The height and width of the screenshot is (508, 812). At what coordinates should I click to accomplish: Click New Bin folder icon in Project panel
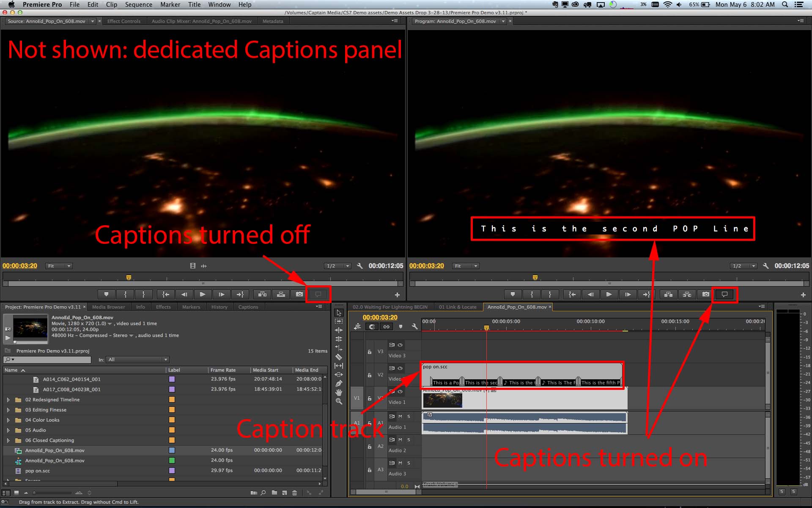pos(274,493)
